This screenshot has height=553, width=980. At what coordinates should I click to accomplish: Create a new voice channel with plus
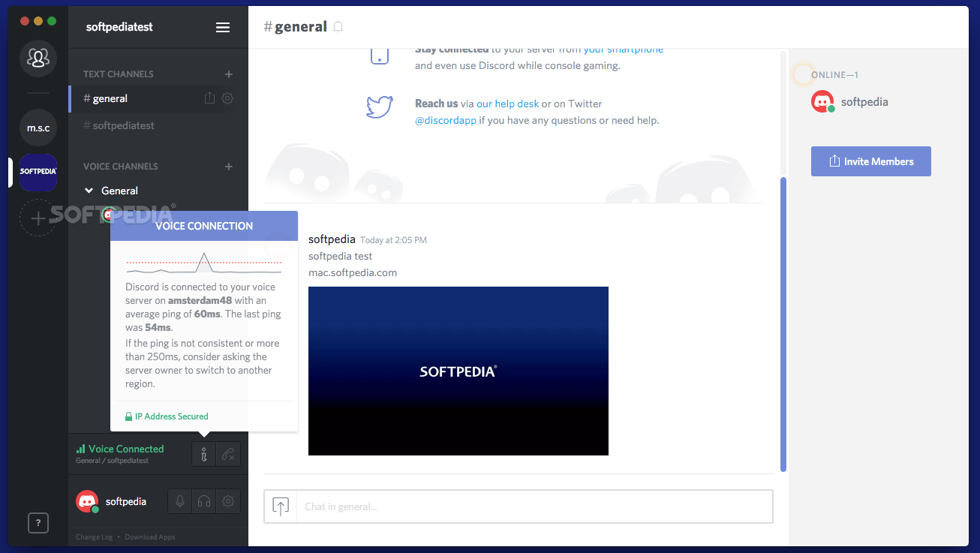(229, 167)
